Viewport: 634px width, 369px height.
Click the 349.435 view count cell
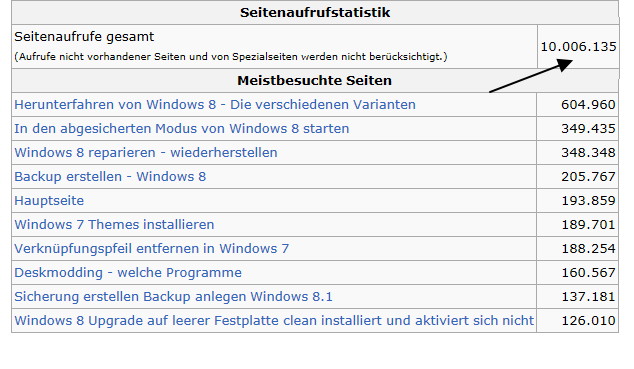tap(588, 129)
